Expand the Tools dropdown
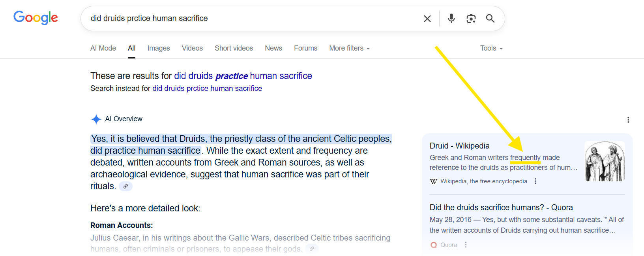The width and height of the screenshot is (644, 256). [491, 48]
